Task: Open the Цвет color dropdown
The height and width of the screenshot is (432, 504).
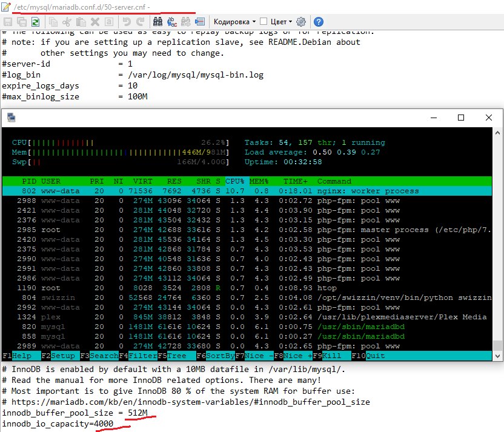Action: pyautogui.click(x=281, y=22)
